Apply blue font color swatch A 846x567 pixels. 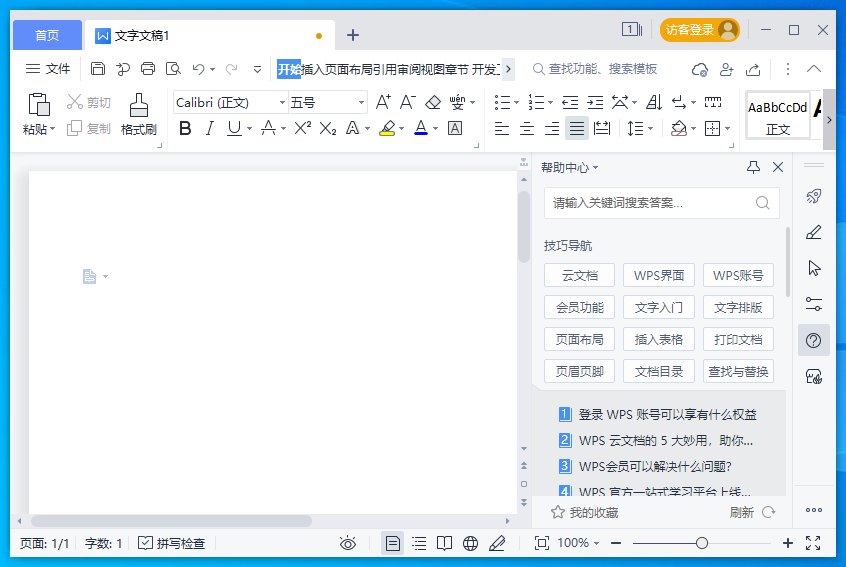(x=421, y=128)
